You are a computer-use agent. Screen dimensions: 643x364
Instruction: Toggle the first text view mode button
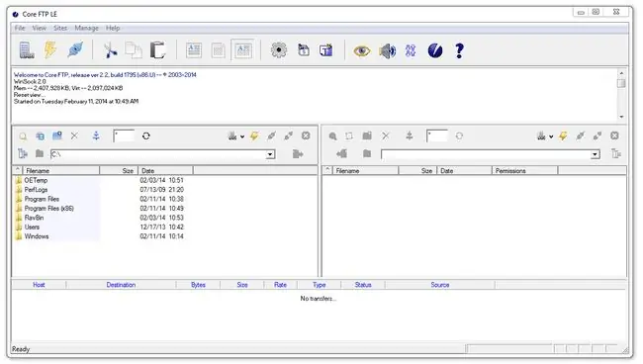(x=194, y=50)
